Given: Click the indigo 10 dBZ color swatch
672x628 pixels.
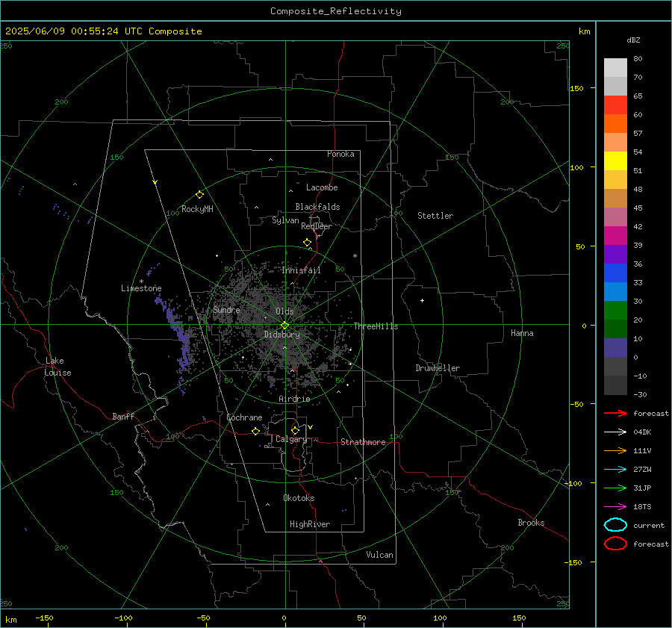Looking at the screenshot, I should coord(615,348).
